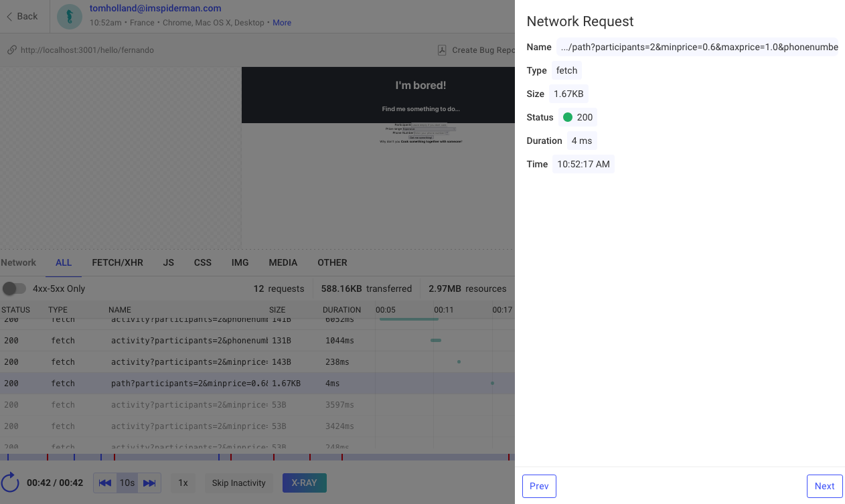Go to the Next network request

824,487
